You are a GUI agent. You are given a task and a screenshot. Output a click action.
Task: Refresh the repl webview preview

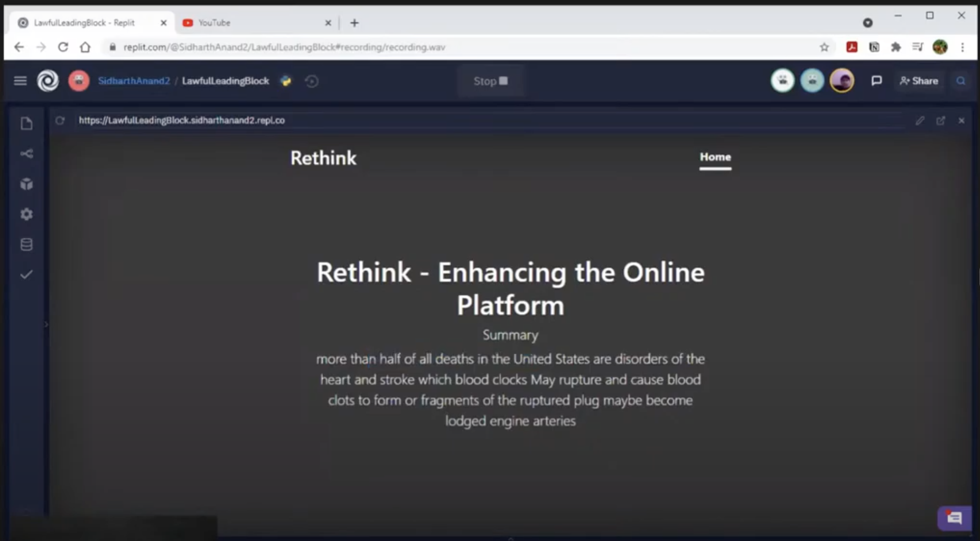click(60, 121)
